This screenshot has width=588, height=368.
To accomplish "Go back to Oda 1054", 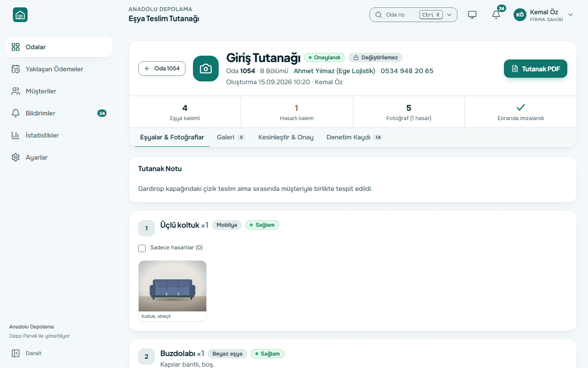I will coord(162,69).
